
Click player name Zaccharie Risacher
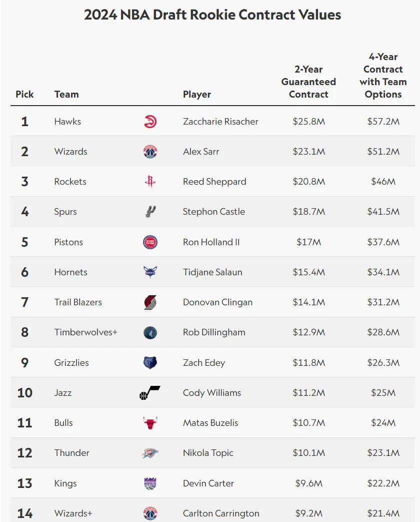coord(220,122)
